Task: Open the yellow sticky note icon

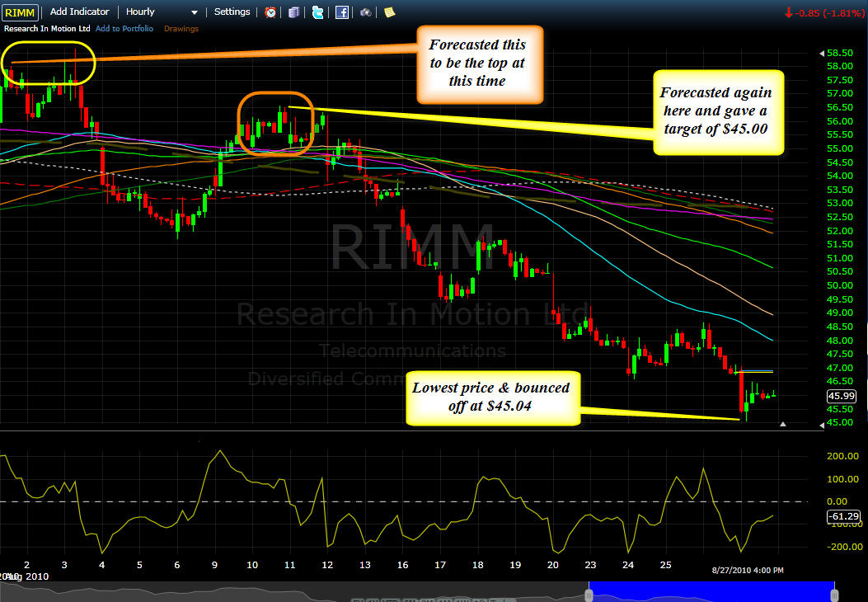Action: coord(390,12)
